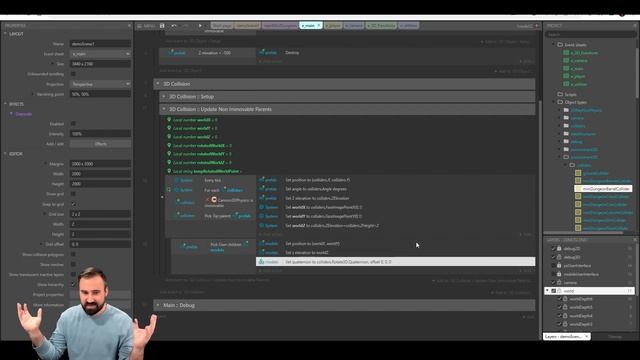640x360 pixels.
Task: Toggle the Snap to grid checkbox
Action: click(x=73, y=204)
